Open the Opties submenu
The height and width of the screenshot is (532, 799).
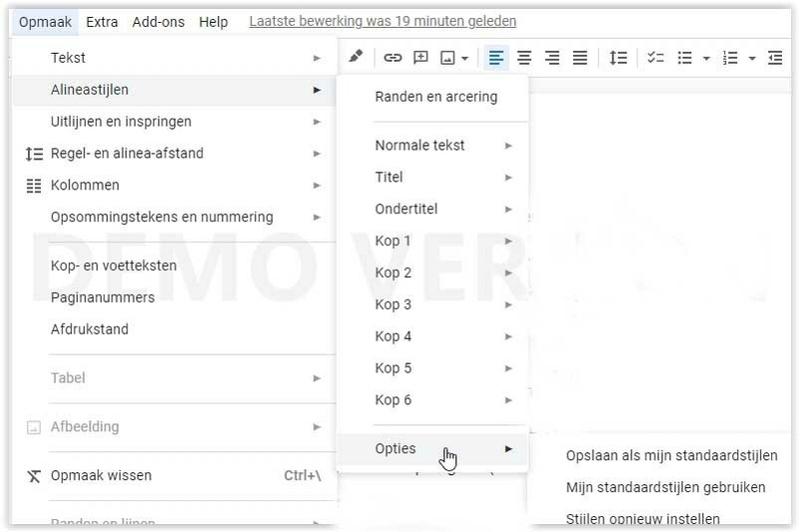[433, 449]
